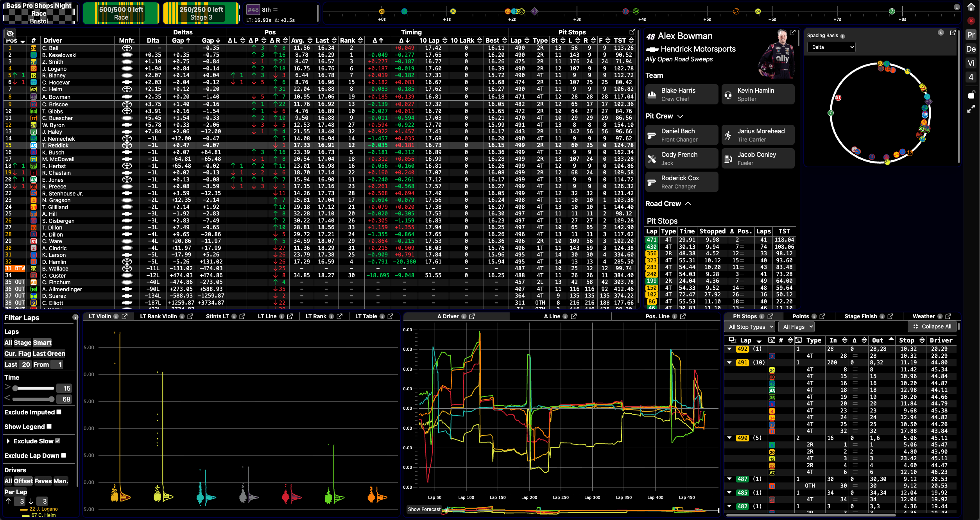Click the group icon beside the Lap header
This screenshot has height=520, width=980.
pos(732,340)
